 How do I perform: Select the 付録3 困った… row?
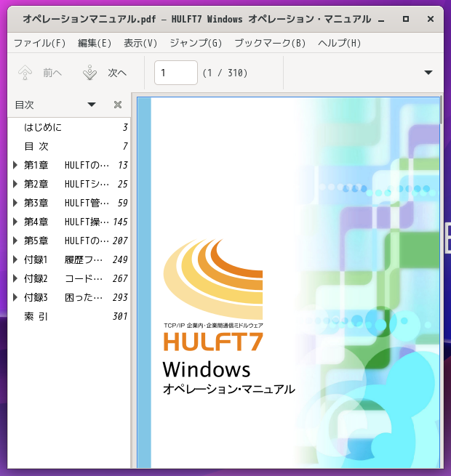tap(69, 297)
